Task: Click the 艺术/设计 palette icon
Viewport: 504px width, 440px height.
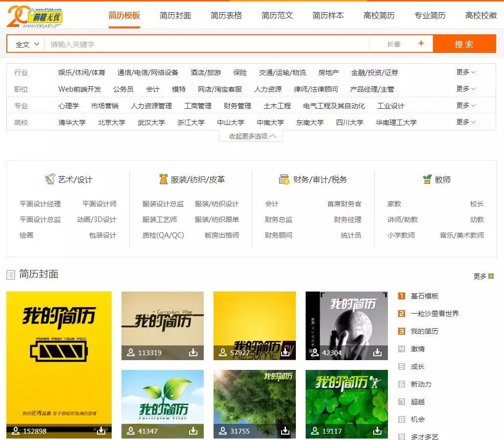Action: point(50,179)
